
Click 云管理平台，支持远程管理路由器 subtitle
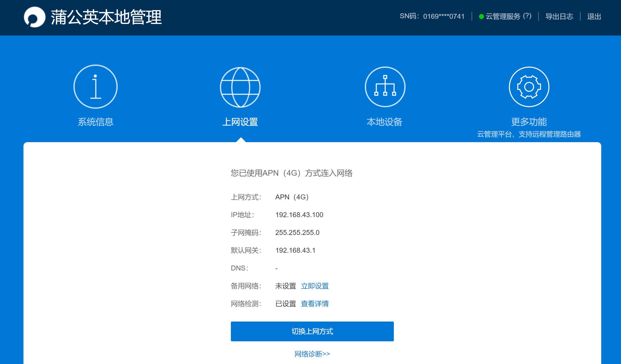529,134
